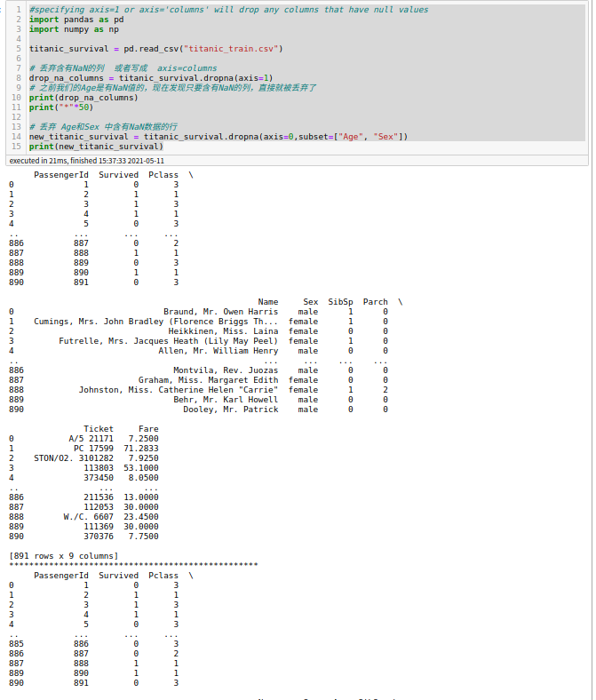Click 'Cumings, Mrs. John Bradley' name
This screenshot has width=596, height=700.
155,322
